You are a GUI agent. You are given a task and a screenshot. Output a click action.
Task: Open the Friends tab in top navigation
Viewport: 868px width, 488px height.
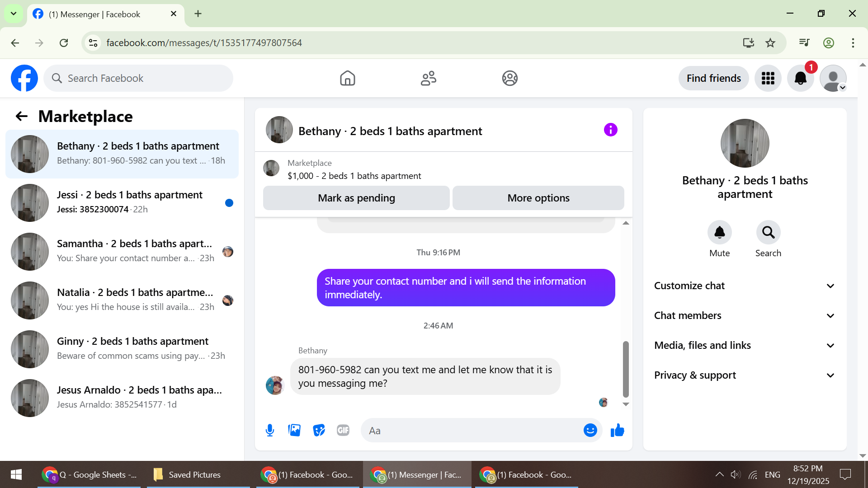pos(428,78)
